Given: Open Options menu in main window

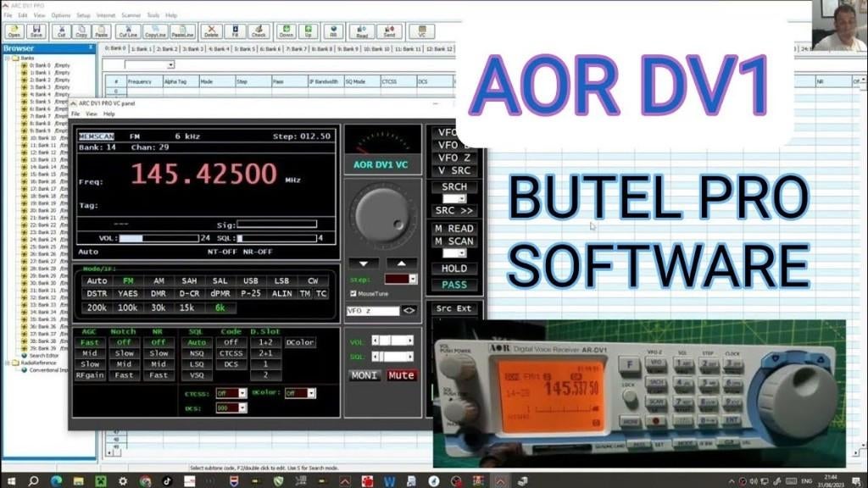Looking at the screenshot, I should point(60,15).
